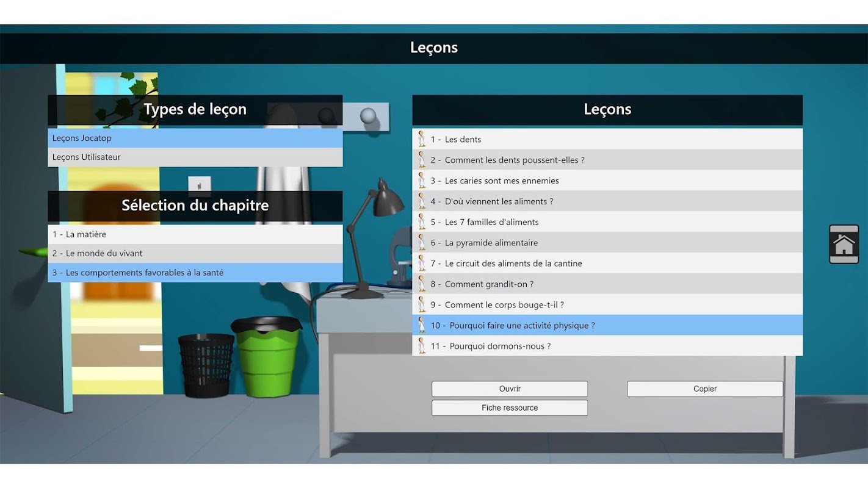
Task: Select lesson '6 - La pyramide alimentaire'
Action: [607, 243]
